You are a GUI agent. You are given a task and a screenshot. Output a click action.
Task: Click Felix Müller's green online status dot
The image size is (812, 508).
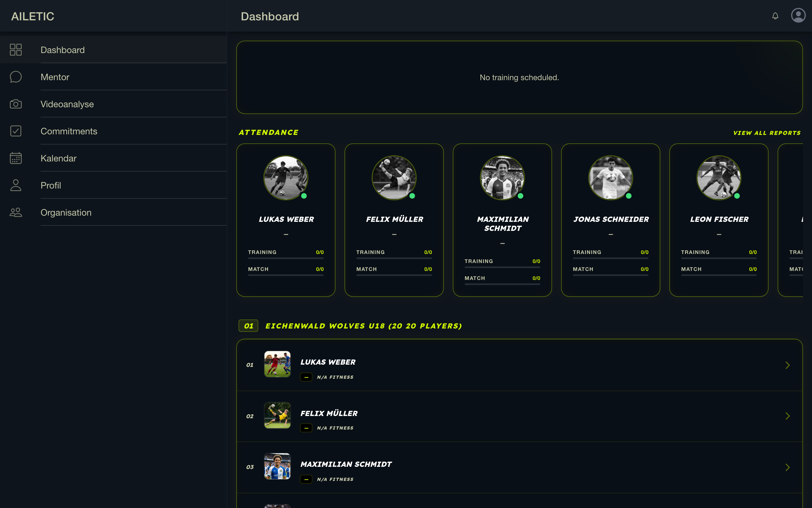tap(412, 196)
